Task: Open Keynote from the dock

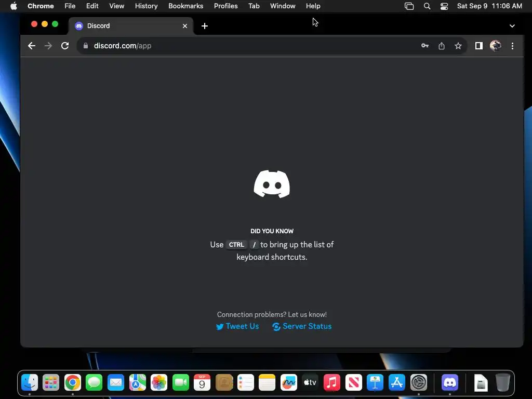Action: (375, 383)
